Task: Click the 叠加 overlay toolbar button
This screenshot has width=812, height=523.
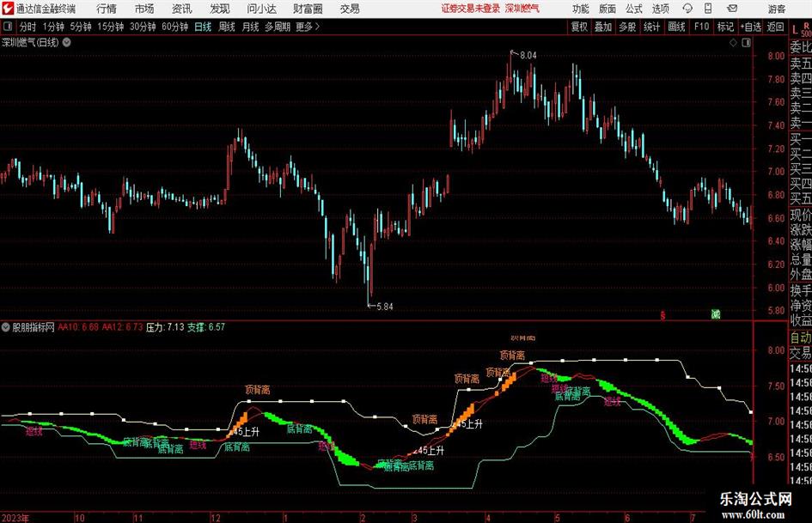Action: pos(603,27)
